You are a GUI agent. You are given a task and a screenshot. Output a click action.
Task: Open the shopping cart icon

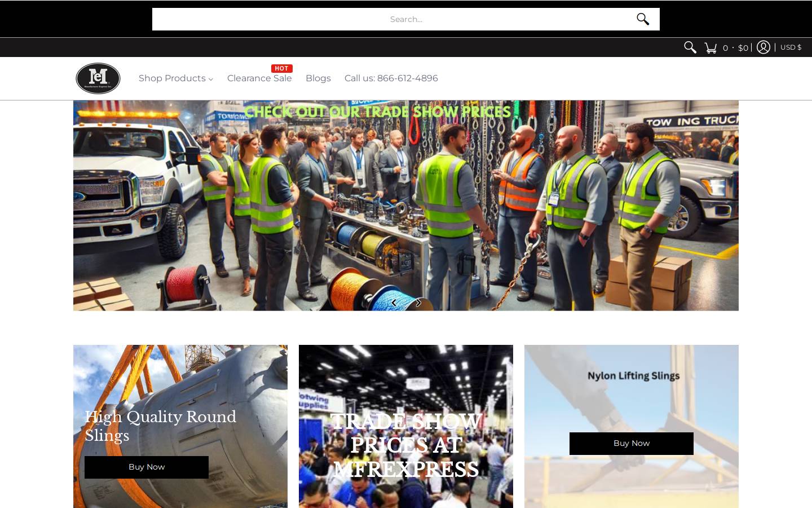tap(710, 48)
